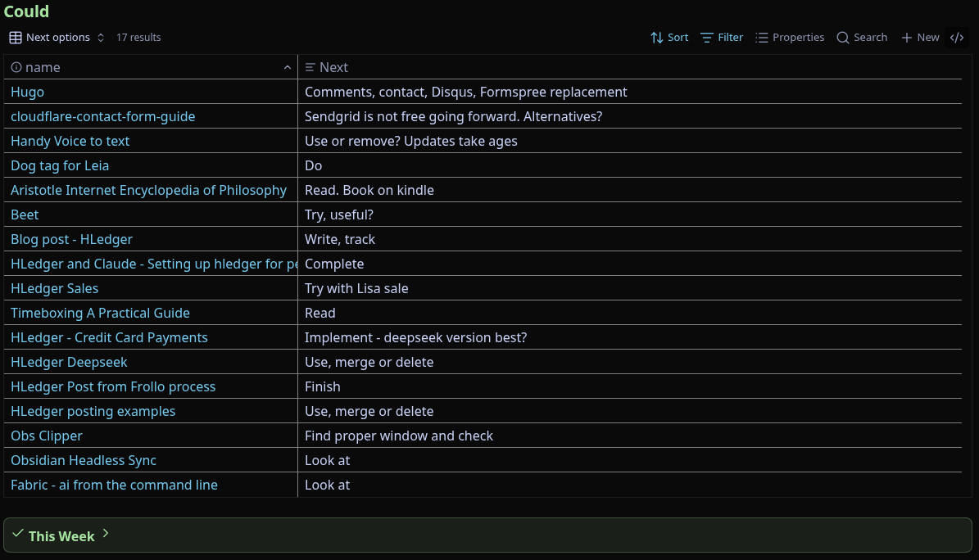
Task: Click the Complete cell to edit it
Action: pos(334,264)
